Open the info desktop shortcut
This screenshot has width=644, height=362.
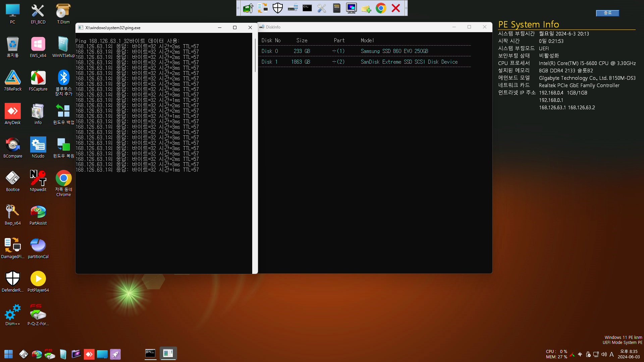point(38,114)
